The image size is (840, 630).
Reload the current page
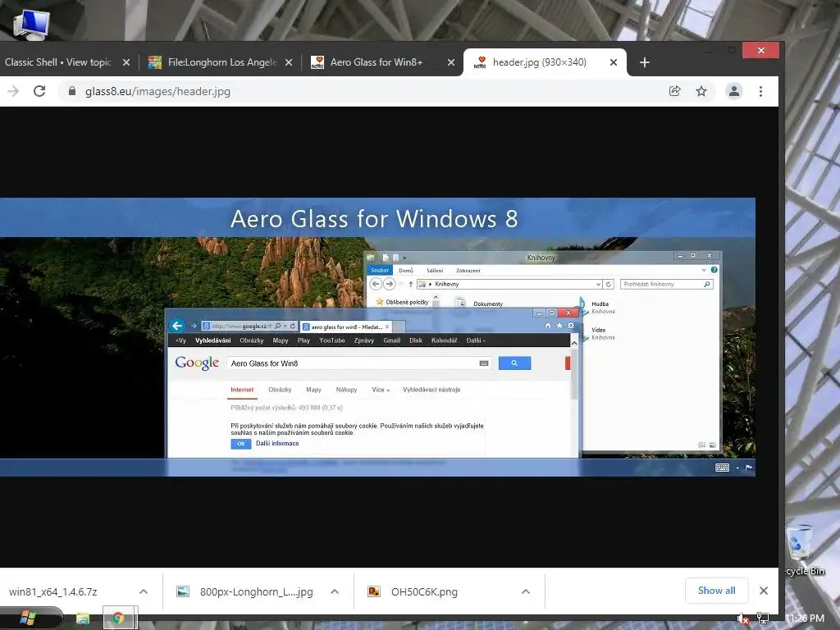pos(39,91)
